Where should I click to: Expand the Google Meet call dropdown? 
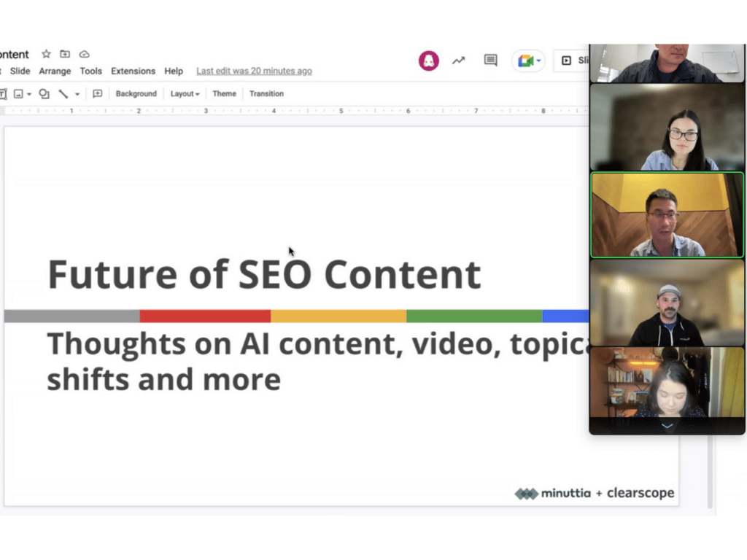539,61
